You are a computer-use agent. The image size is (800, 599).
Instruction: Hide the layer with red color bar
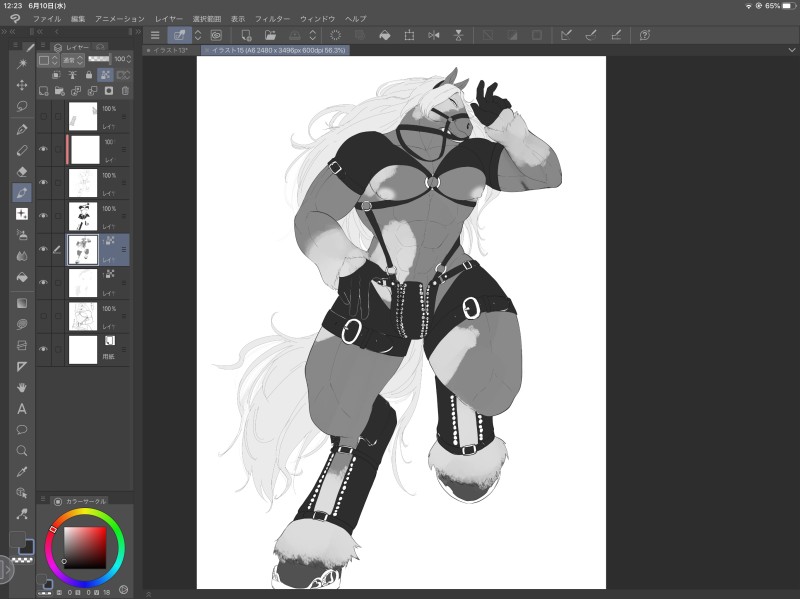[x=43, y=149]
